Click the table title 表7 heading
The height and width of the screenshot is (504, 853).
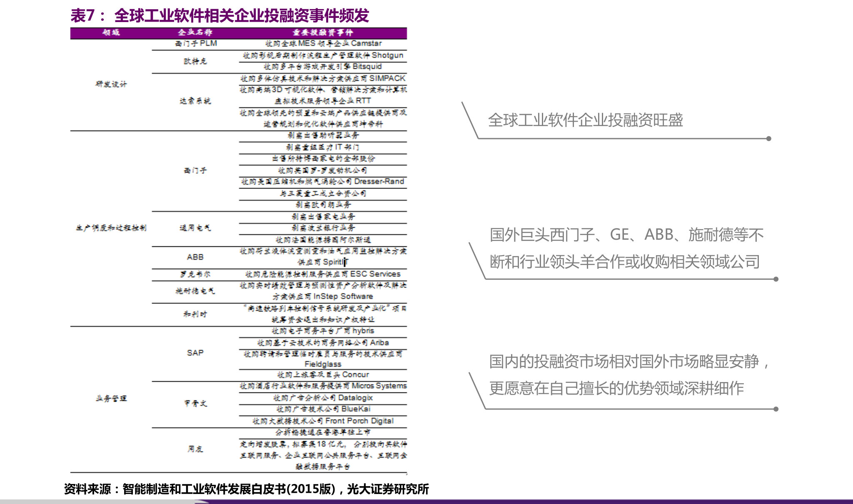(219, 16)
